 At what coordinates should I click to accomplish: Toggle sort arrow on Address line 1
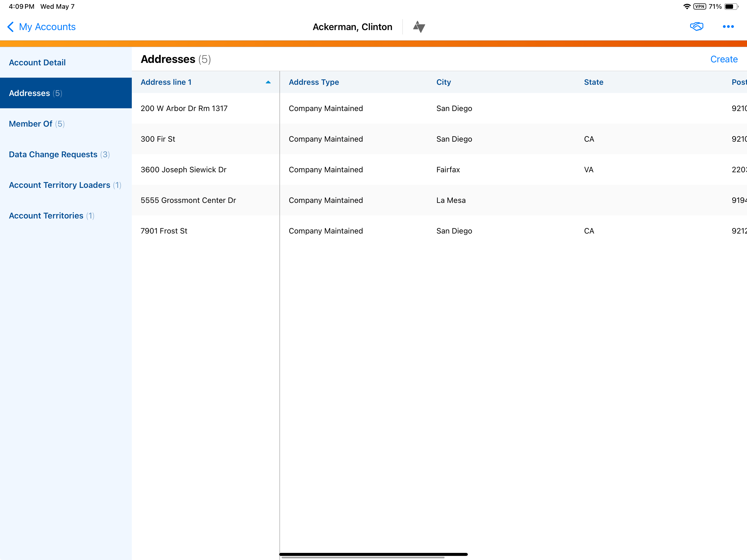pyautogui.click(x=268, y=82)
